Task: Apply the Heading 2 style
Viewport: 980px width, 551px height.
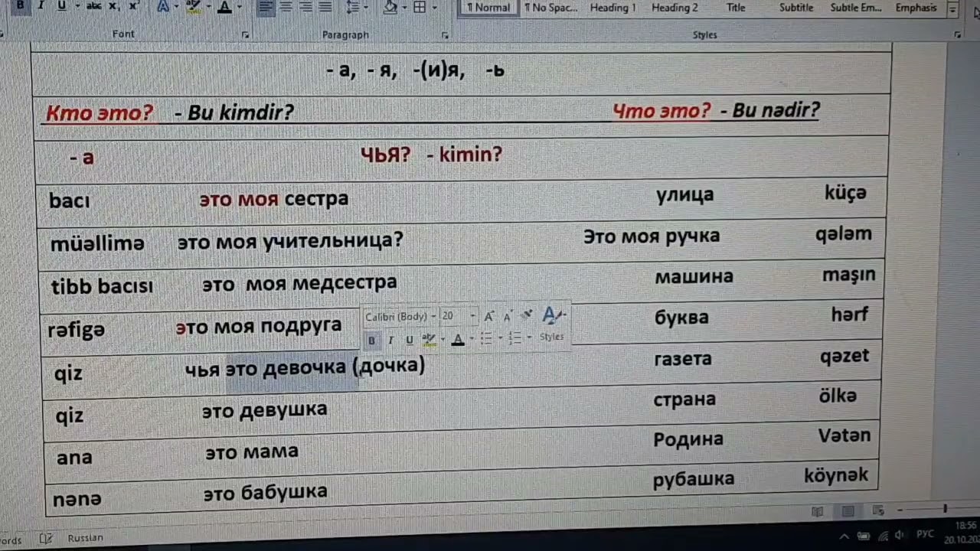Action: [x=675, y=8]
